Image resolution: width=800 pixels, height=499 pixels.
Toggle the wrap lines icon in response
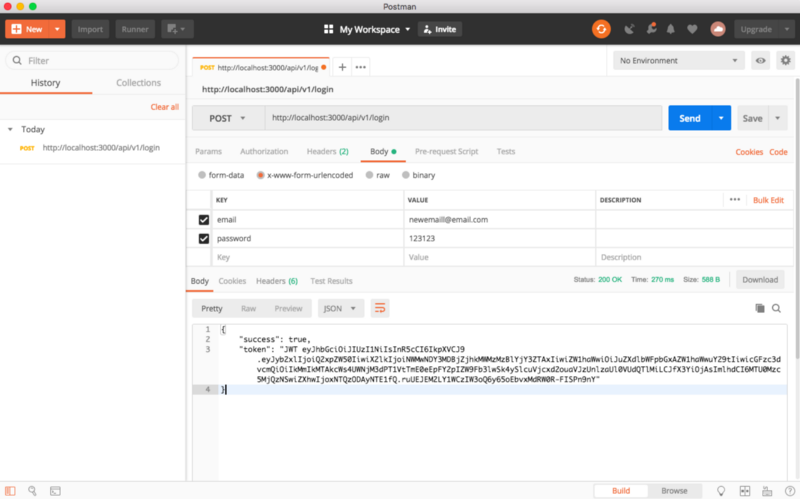tap(380, 309)
